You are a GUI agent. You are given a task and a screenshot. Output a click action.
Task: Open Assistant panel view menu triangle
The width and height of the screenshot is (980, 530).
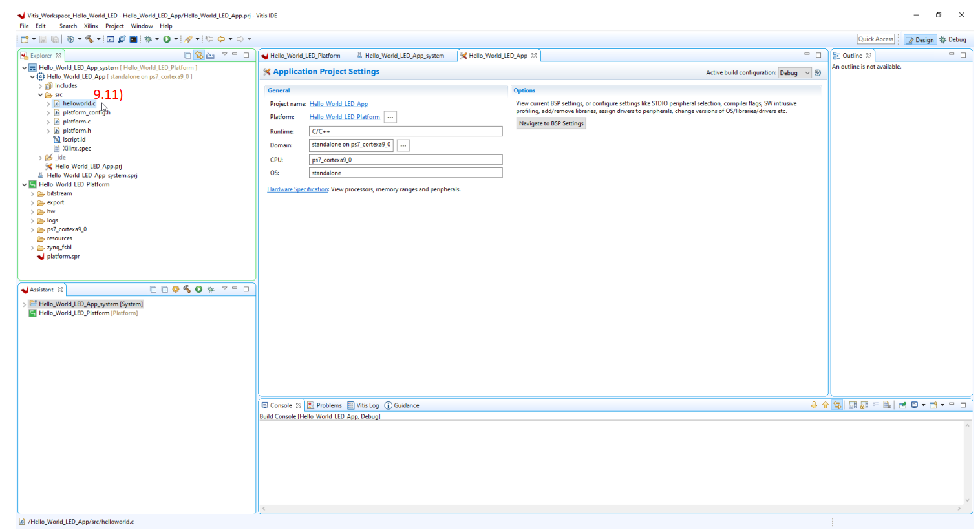(x=224, y=288)
